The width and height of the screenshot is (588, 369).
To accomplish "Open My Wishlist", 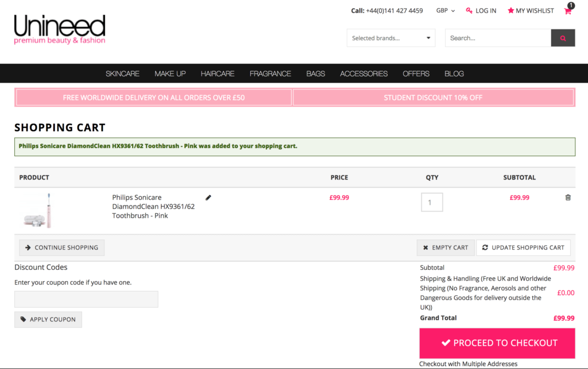I will tap(531, 11).
